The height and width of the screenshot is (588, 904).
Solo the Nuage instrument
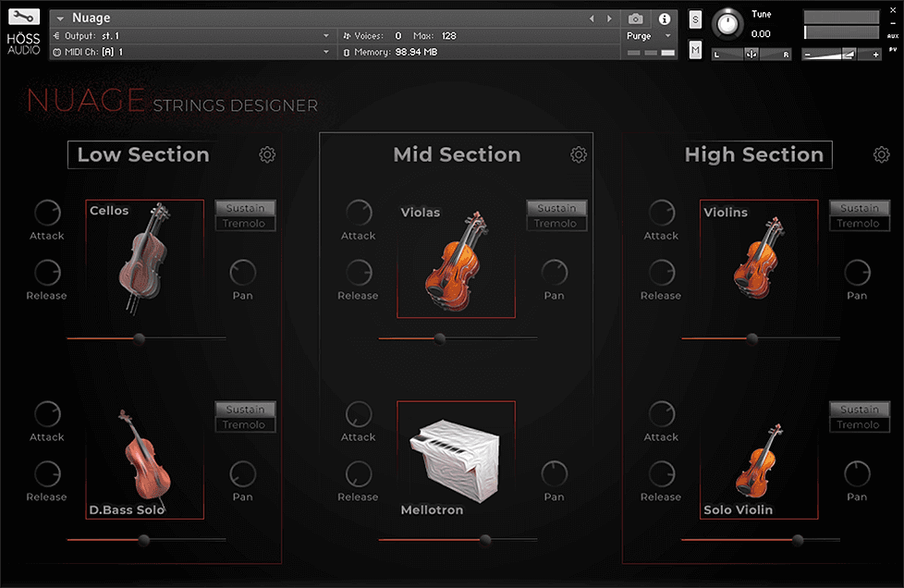(694, 18)
